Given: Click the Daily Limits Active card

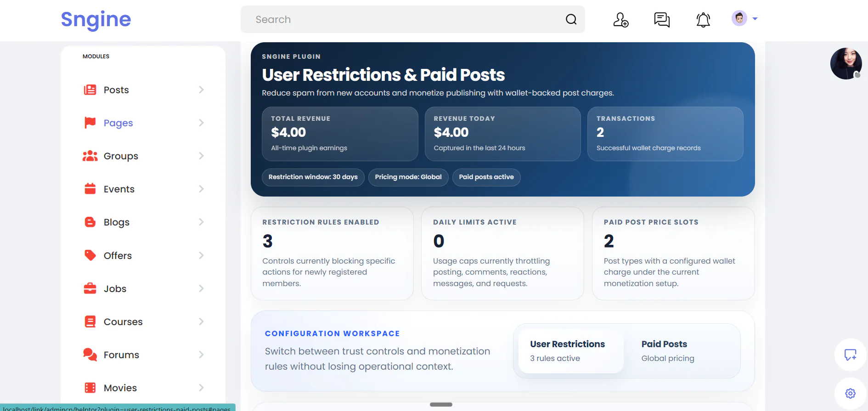Looking at the screenshot, I should 503,253.
